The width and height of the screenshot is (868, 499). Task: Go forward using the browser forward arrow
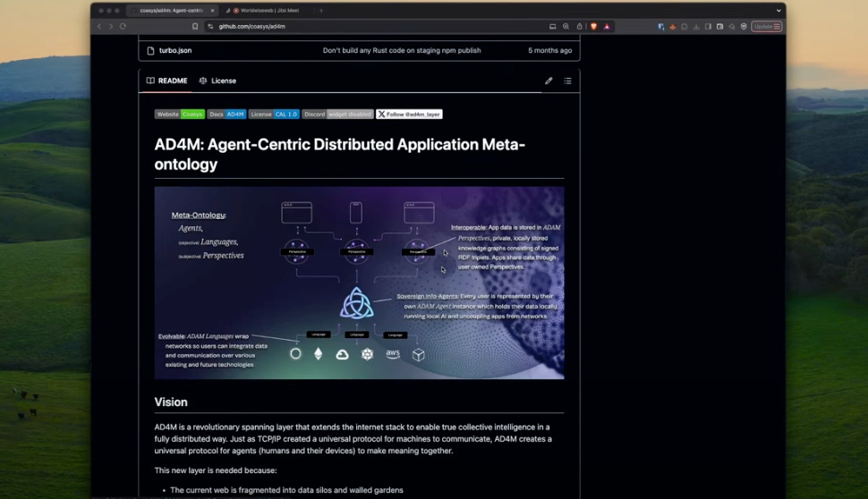tap(111, 26)
